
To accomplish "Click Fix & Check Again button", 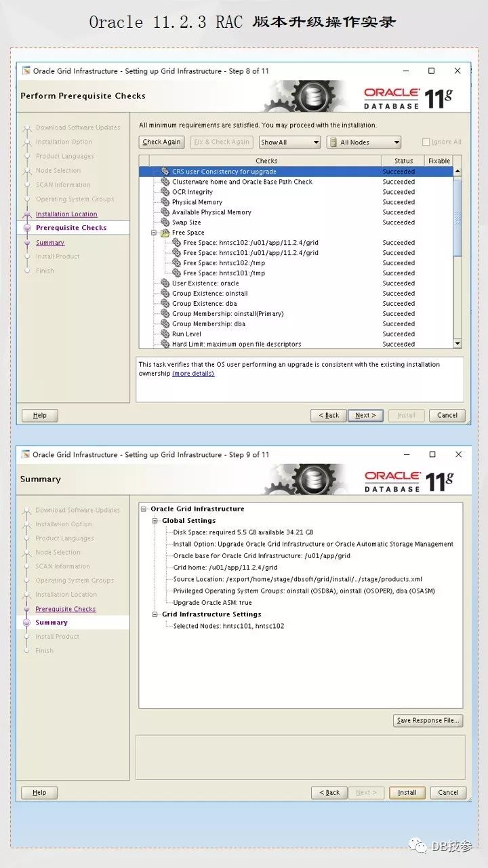I will 221,142.
